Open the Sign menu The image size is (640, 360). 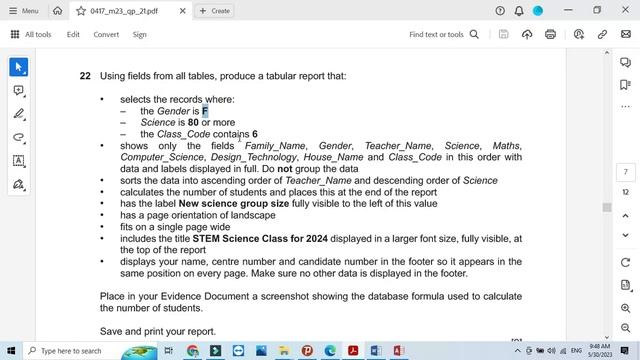pos(139,35)
